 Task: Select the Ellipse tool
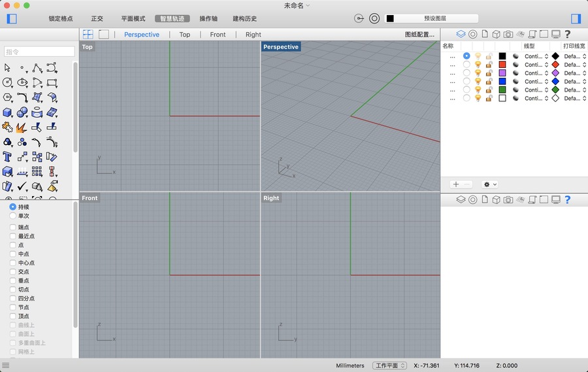[22, 82]
